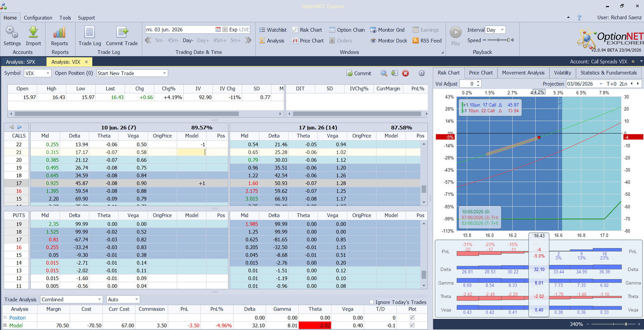Image resolution: width=644 pixels, height=330 pixels.
Task: Open the Watchlist window
Action: [x=273, y=30]
